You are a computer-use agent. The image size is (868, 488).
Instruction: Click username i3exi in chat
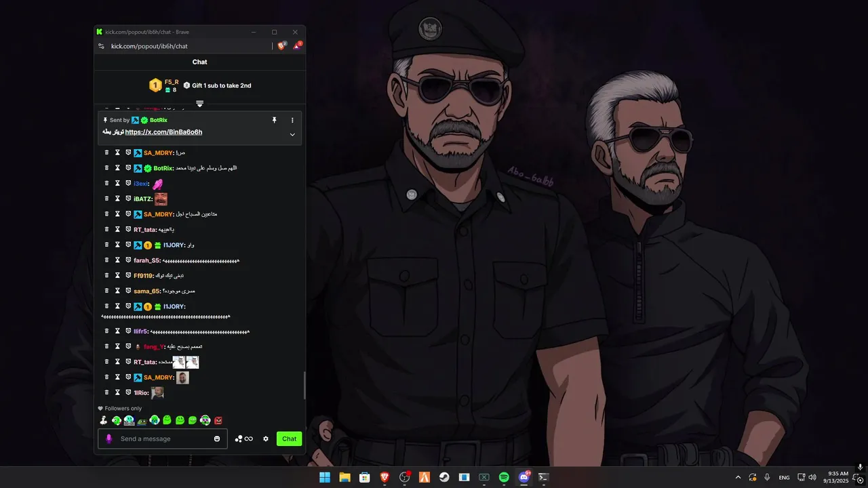(140, 184)
